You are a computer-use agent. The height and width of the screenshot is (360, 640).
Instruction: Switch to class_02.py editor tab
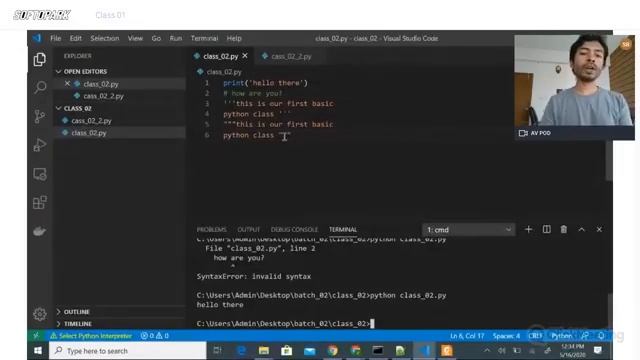221,56
